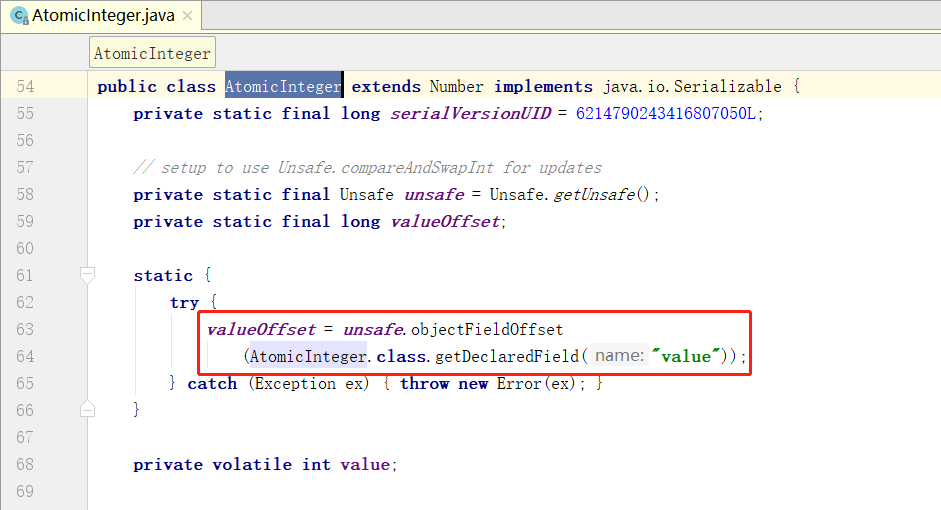
Task: Click the 'static' keyword on line 61
Action: pyautogui.click(x=163, y=275)
